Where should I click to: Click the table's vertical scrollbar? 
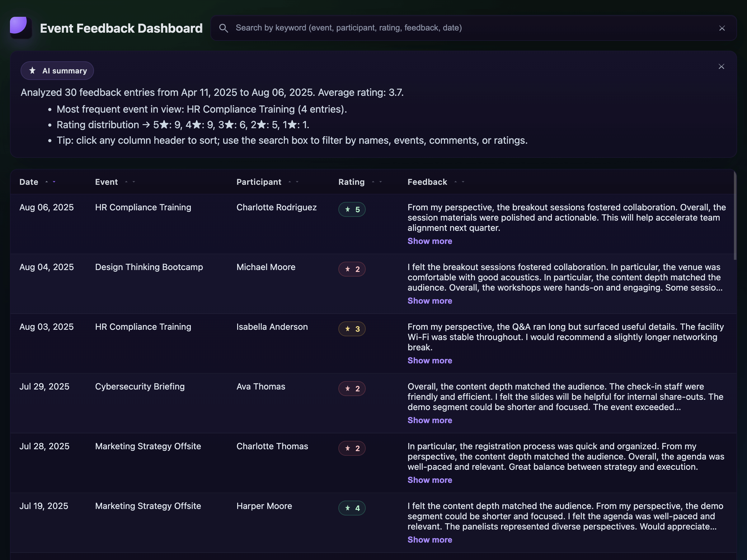(x=735, y=216)
